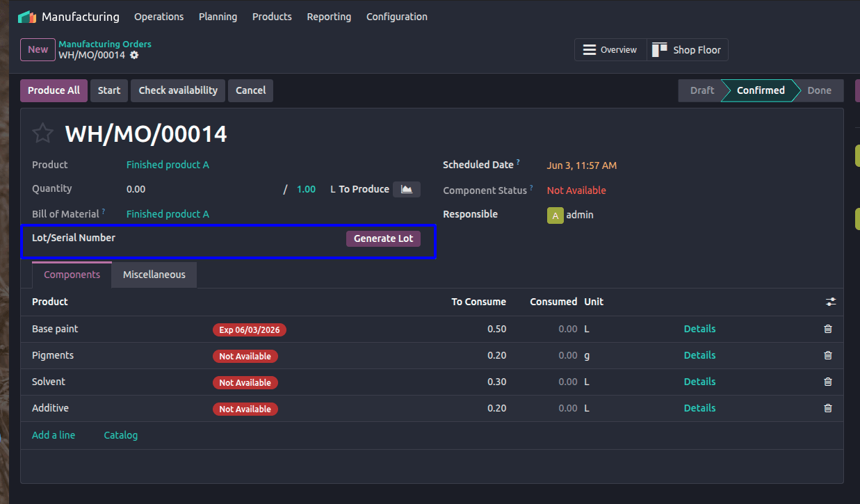Switch to the Miscellaneous tab
This screenshot has width=860, height=504.
coord(154,275)
